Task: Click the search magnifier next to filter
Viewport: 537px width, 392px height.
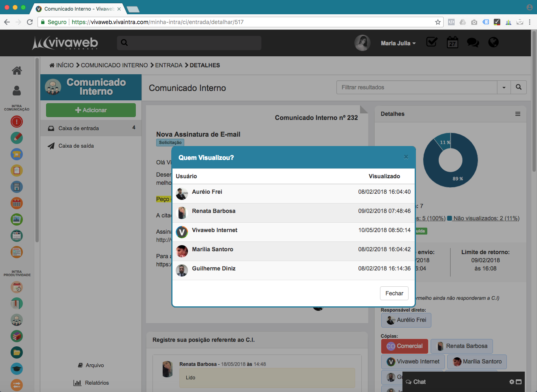Action: (519, 87)
